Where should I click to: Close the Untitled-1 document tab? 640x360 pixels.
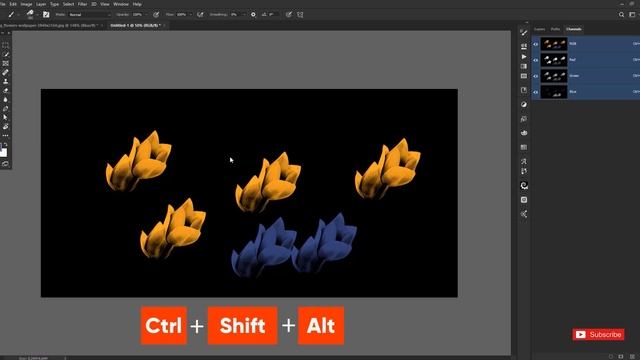click(x=164, y=25)
